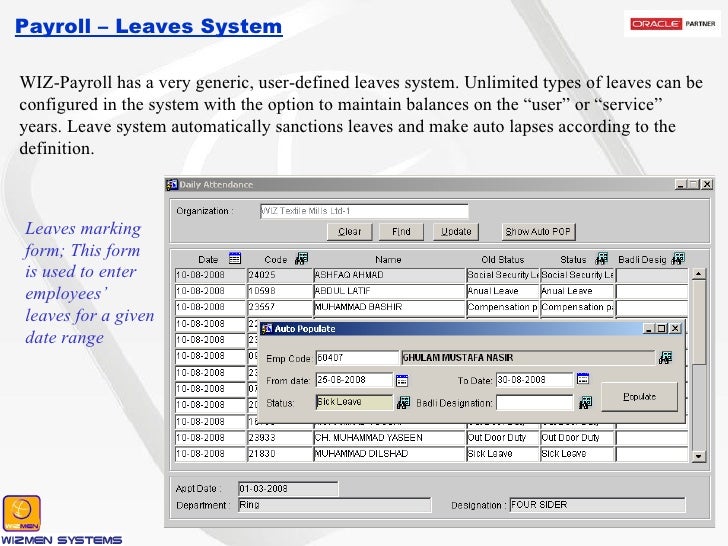728x546 pixels.
Task: Click date cell of the 24025 row
Action: (210, 275)
